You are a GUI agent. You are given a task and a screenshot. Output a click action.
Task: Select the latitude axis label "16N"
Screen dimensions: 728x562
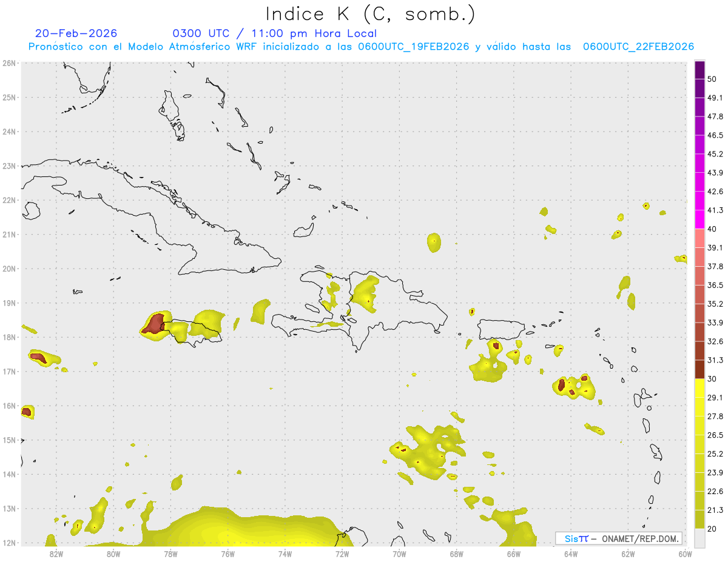coord(8,406)
